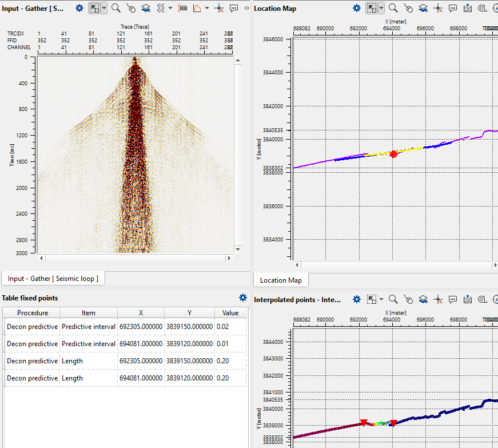Click the layers icon in Location Map toolbar
Screen dimensions: 498x448
pos(423,8)
